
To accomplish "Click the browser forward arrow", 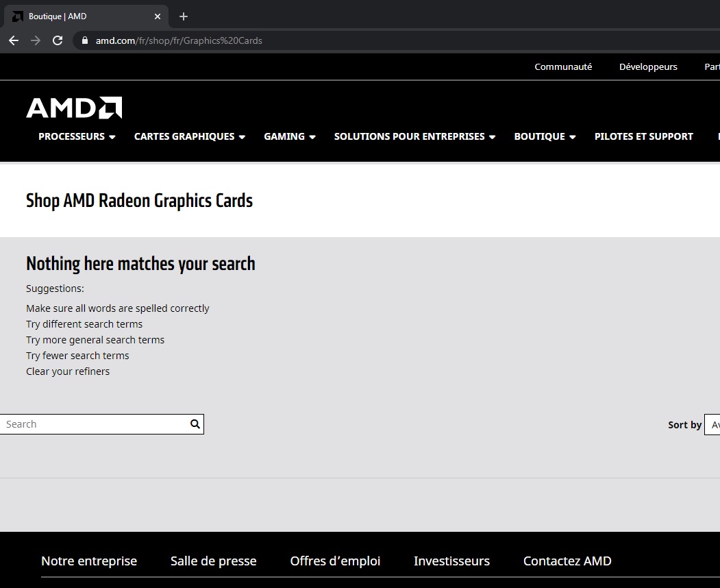I will point(36,40).
